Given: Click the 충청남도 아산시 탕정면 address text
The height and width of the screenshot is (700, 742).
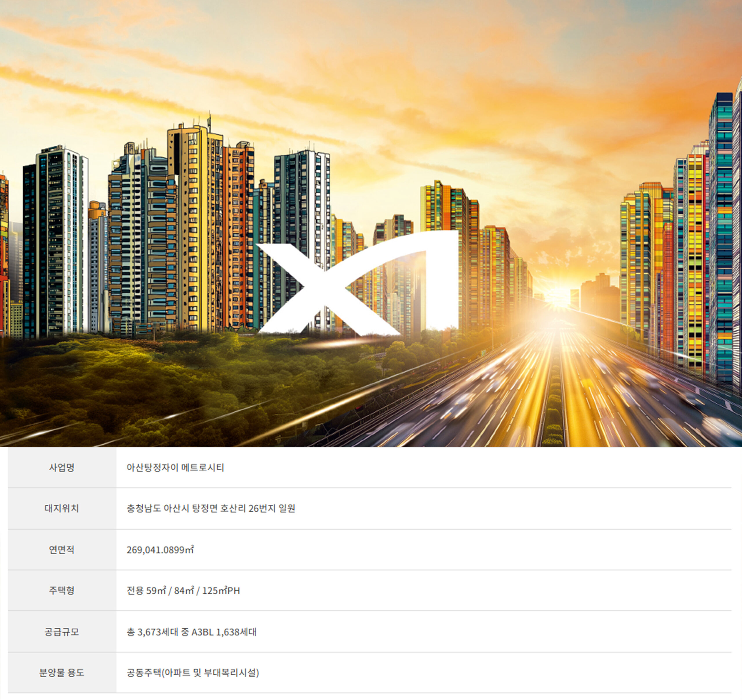Looking at the screenshot, I should pos(211,508).
